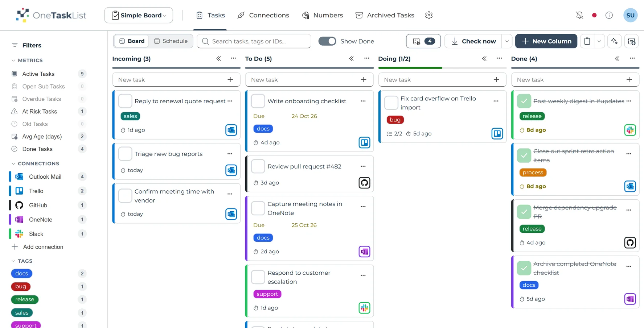Switch to the Tasks tab
The height and width of the screenshot is (328, 644).
210,15
